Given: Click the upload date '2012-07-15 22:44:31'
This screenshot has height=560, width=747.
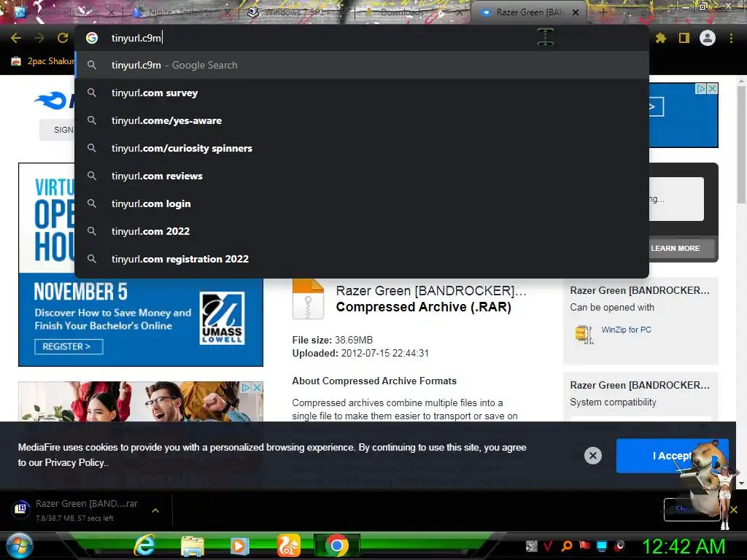Looking at the screenshot, I should click(385, 354).
